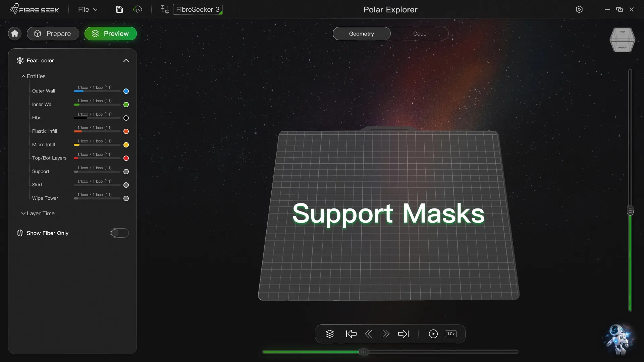Expand the Layer Time section
This screenshot has height=362, width=644.
coord(23,214)
